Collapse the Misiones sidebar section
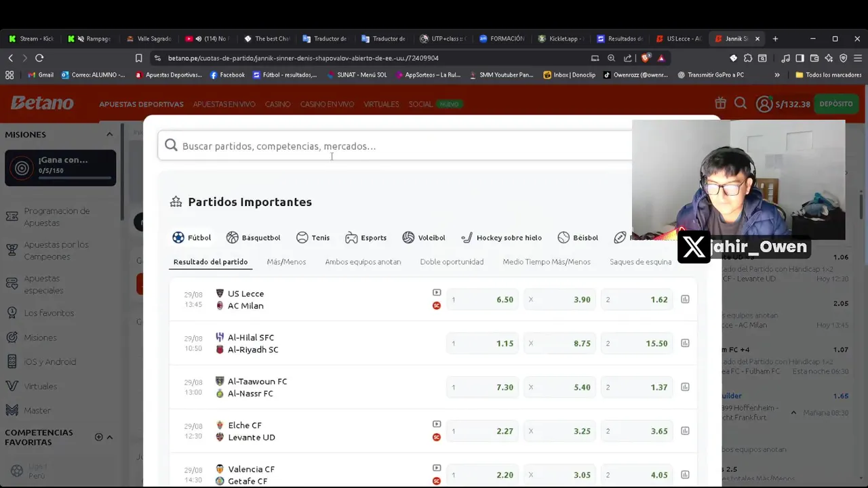Image resolution: width=868 pixels, height=488 pixels. [109, 134]
